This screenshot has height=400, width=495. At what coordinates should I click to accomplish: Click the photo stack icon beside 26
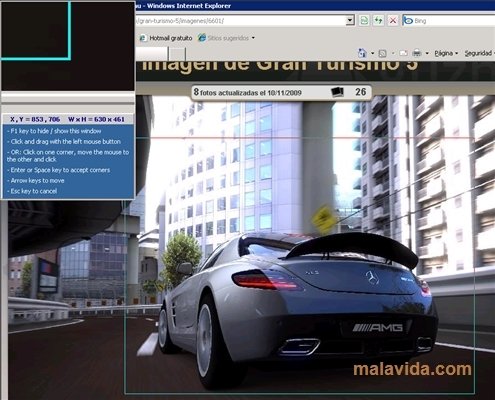click(337, 92)
